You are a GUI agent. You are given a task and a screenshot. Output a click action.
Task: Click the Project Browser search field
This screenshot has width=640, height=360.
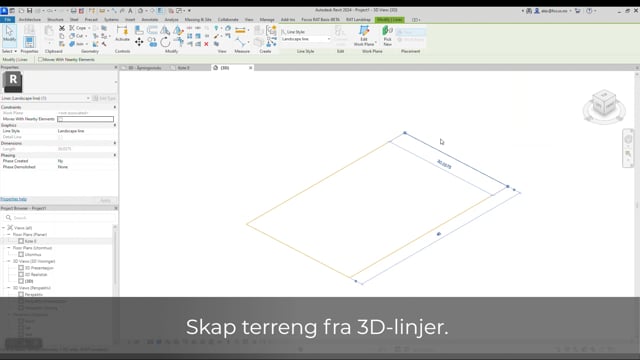point(59,218)
